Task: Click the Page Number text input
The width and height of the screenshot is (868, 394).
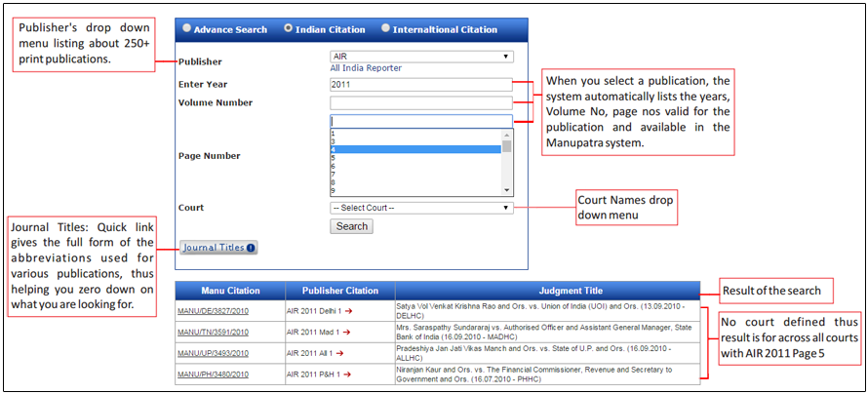Action: [x=421, y=121]
